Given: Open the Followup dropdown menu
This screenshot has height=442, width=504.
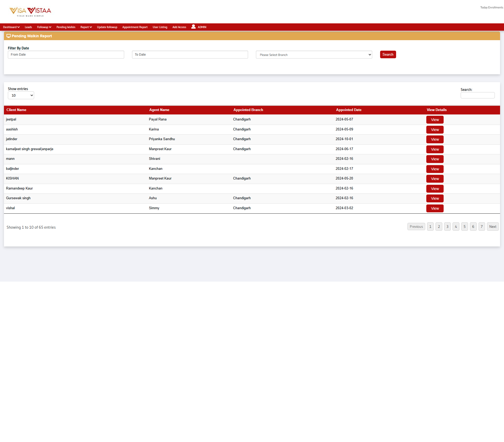Looking at the screenshot, I should pyautogui.click(x=44, y=27).
